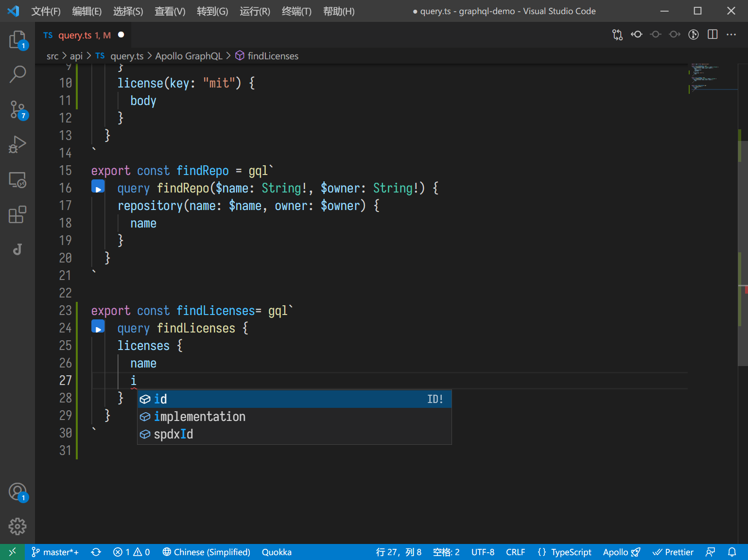Screen dimensions: 748x560
Task: Change end-of-line sequence CRLF
Action: 515,552
